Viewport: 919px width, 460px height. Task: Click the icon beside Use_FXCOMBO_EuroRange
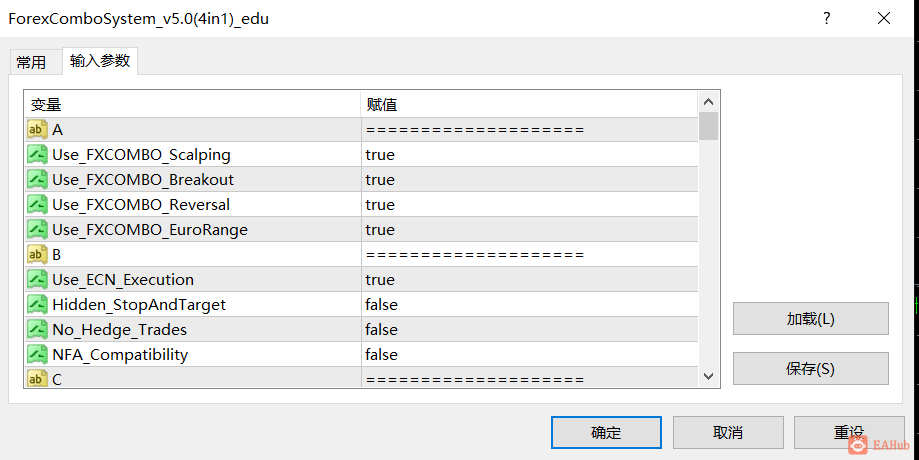37,230
